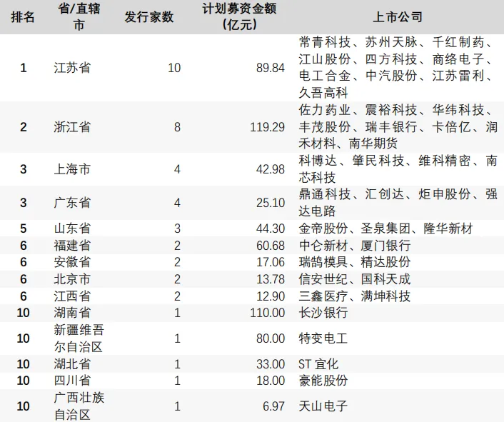Screen dimensions: 504x422
Task: Select the 新疆维吾尔自治区 cell
Action: (x=79, y=338)
